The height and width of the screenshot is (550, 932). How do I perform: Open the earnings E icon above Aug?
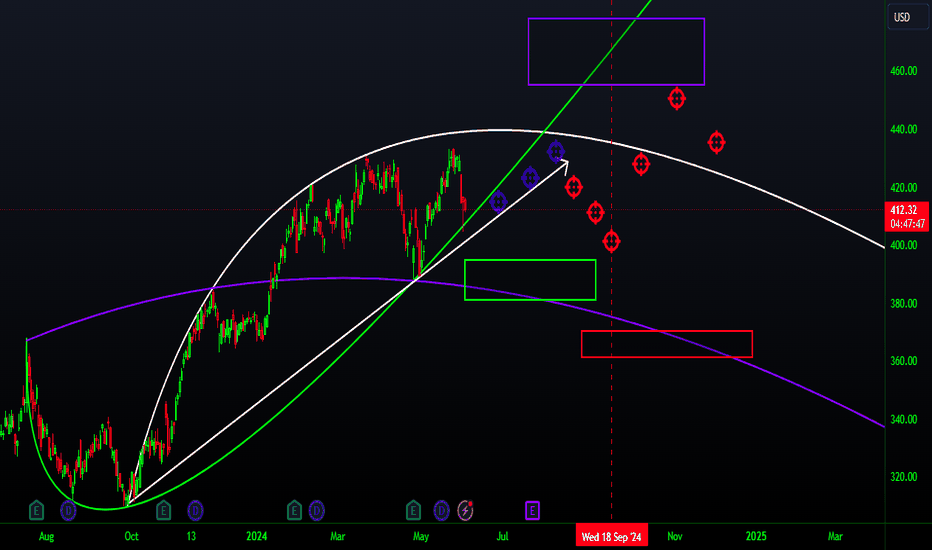click(x=36, y=510)
